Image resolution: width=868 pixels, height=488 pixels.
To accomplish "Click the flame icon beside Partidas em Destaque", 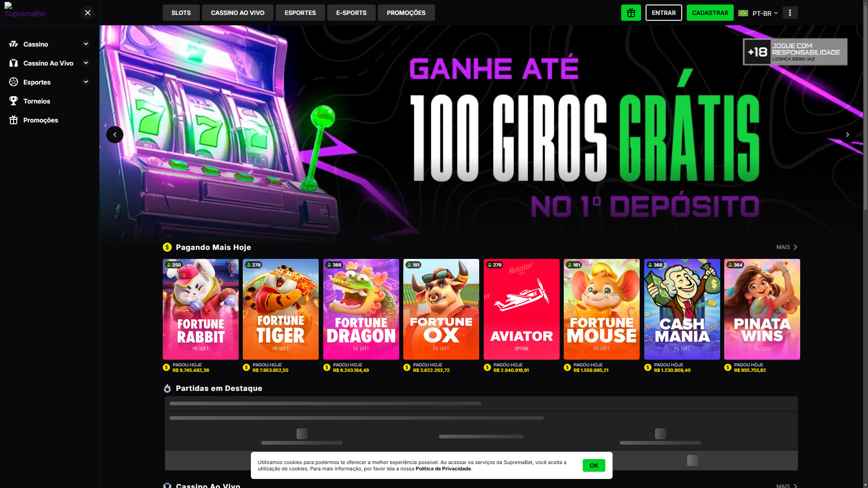I will click(167, 388).
